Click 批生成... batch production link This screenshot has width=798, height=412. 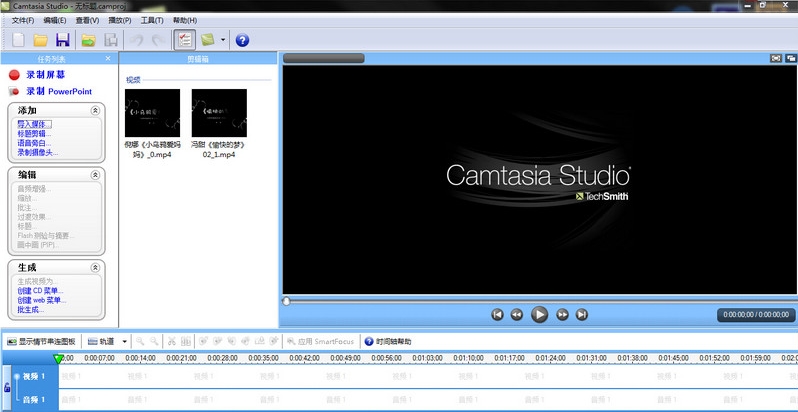[31, 309]
